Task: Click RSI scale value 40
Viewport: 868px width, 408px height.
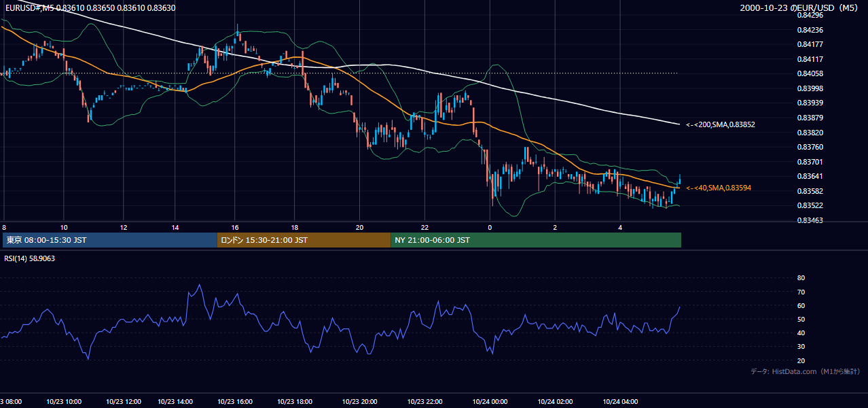Action: (x=801, y=333)
